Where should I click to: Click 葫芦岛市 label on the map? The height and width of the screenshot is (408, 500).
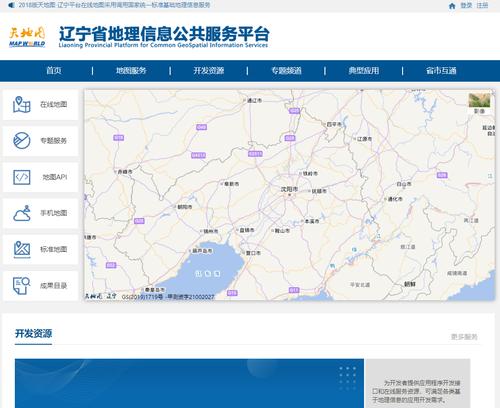click(x=202, y=251)
